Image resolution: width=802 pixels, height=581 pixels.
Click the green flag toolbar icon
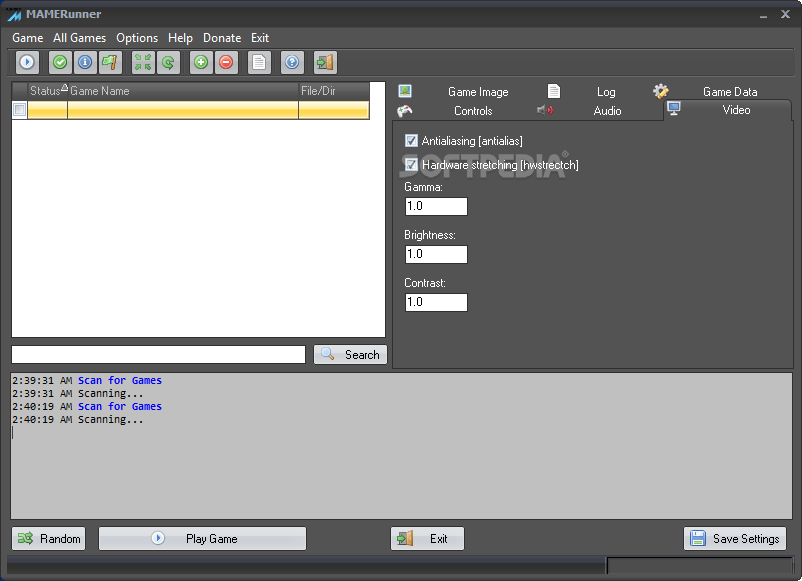[x=110, y=62]
